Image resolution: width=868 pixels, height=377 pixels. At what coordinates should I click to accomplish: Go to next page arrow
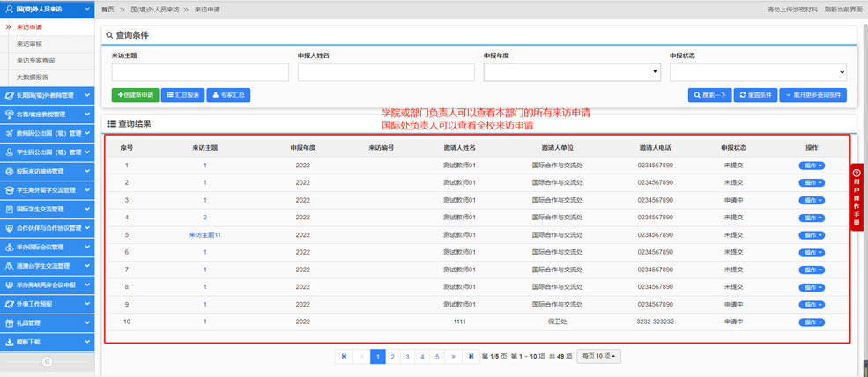(x=452, y=356)
